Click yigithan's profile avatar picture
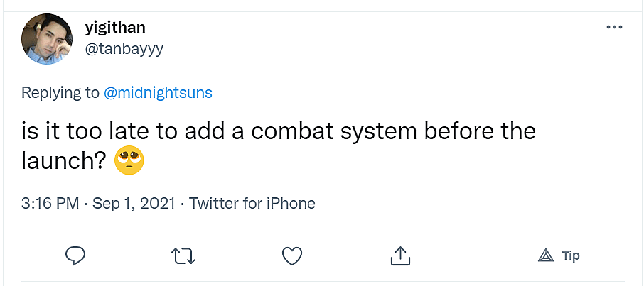Image resolution: width=644 pixels, height=286 pixels. pyautogui.click(x=47, y=39)
